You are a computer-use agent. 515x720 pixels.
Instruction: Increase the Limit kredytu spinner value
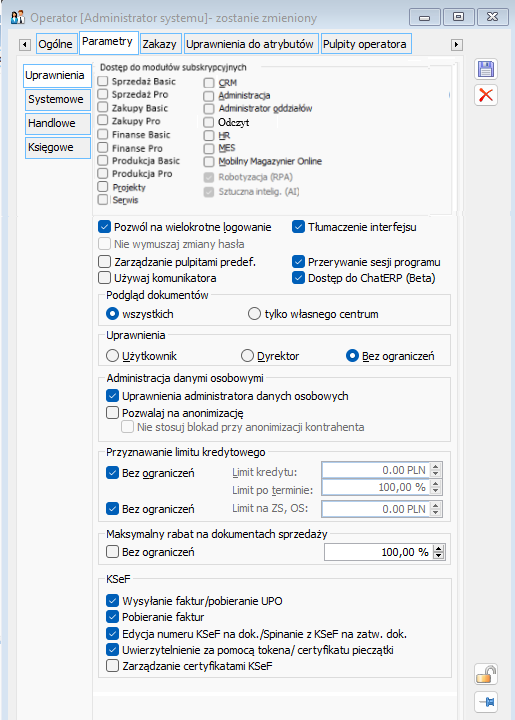click(x=436, y=466)
